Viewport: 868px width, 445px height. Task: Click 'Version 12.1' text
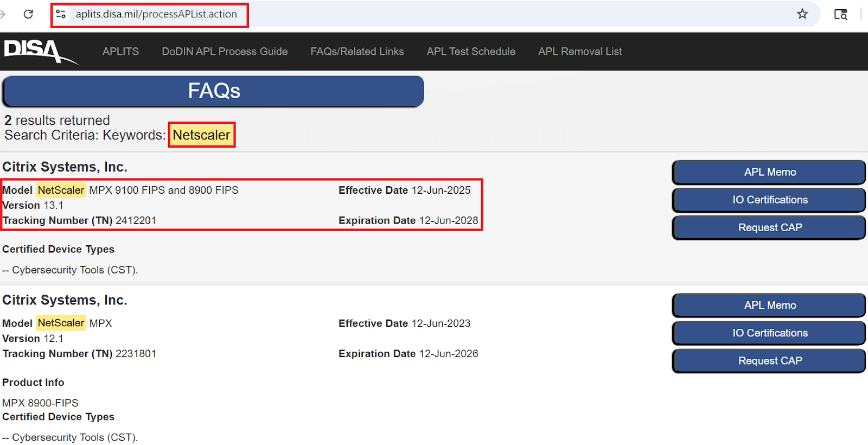(33, 339)
